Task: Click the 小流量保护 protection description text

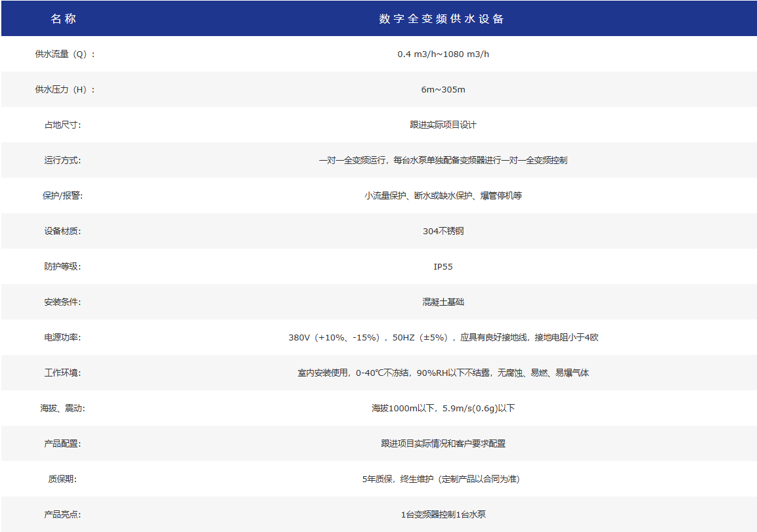Action: click(x=443, y=195)
